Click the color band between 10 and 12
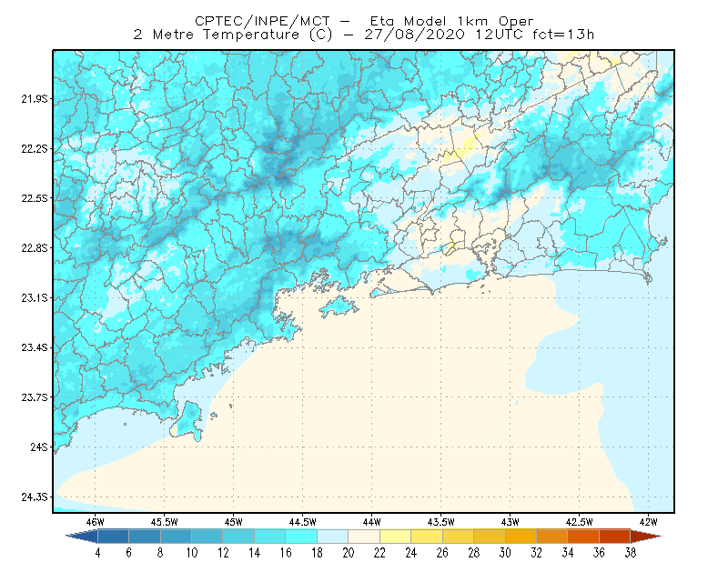728x562 pixels. [207, 537]
